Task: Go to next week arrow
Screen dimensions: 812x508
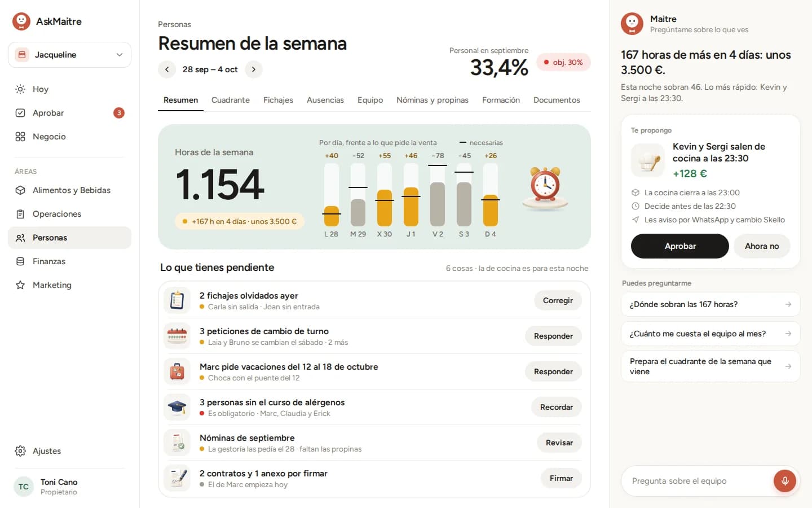Action: [x=254, y=69]
